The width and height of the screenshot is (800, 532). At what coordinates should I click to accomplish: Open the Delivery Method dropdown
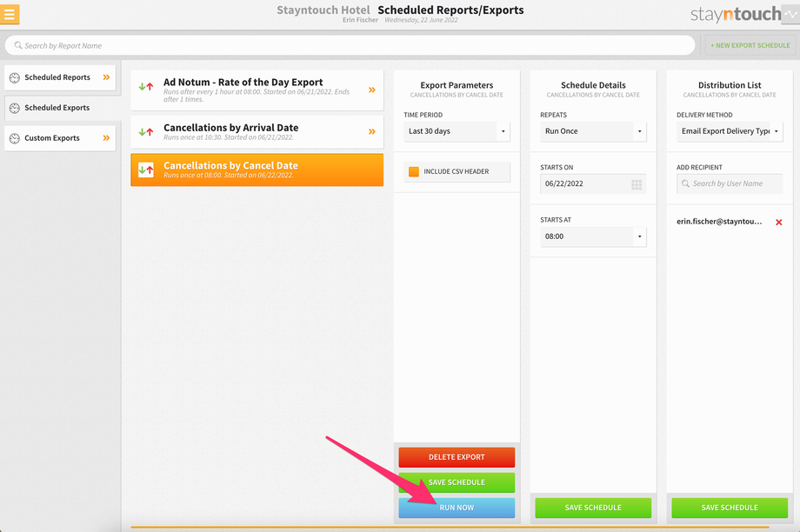pos(730,131)
